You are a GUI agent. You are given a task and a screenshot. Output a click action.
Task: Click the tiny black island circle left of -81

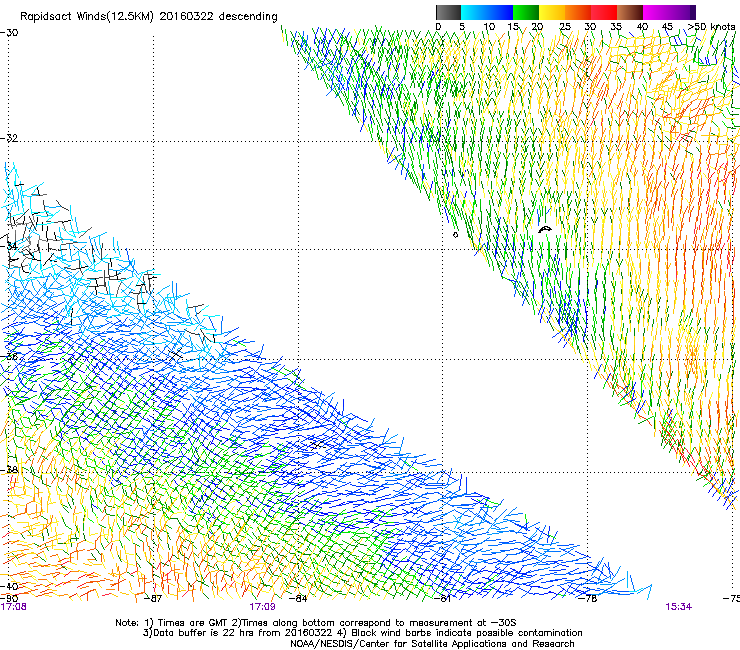coord(455,235)
